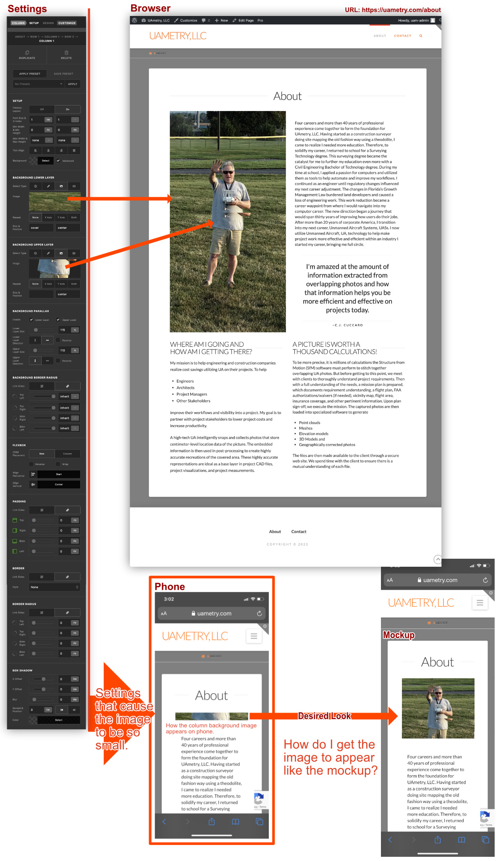Image resolution: width=504 pixels, height=861 pixels.
Task: Check Reverse for lower layer direction
Action: tap(58, 340)
